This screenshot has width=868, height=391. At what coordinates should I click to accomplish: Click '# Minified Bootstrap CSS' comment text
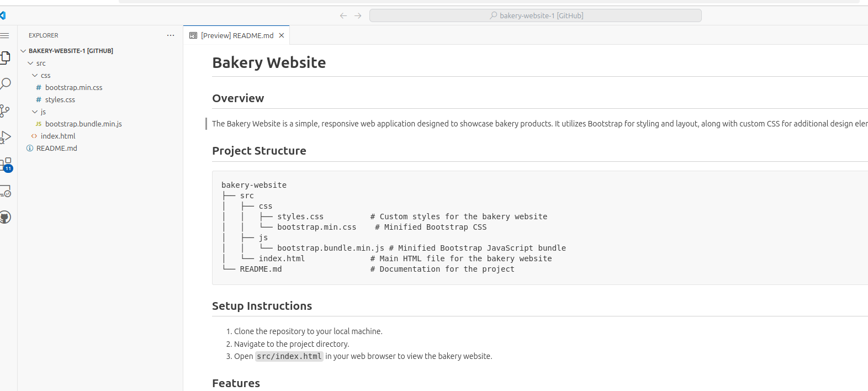point(431,227)
